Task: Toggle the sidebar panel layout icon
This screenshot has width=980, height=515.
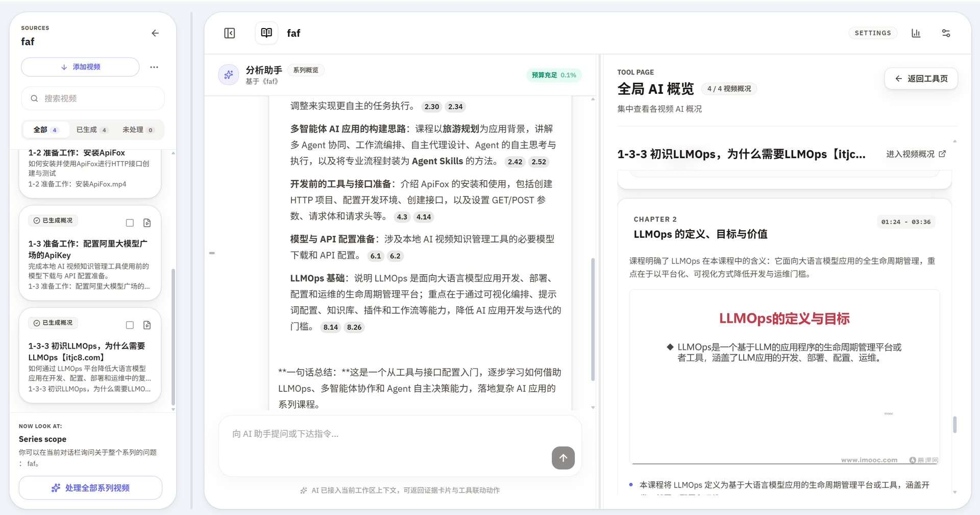Action: pyautogui.click(x=230, y=33)
